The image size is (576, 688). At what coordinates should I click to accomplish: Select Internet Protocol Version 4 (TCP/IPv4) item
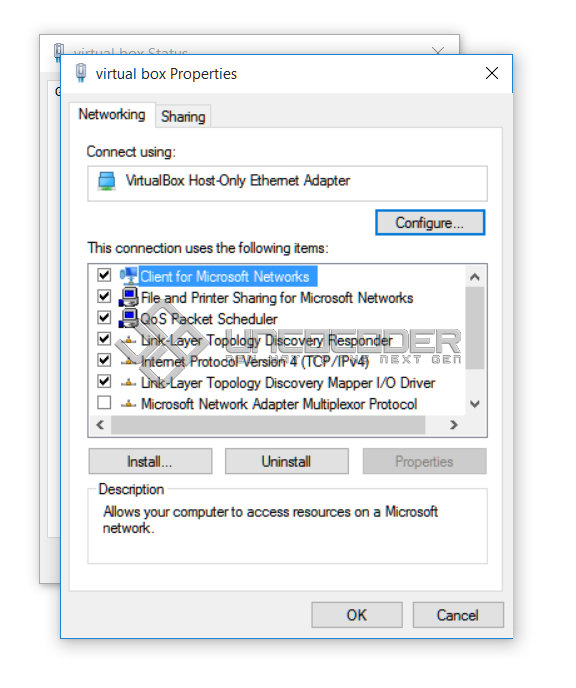click(254, 362)
